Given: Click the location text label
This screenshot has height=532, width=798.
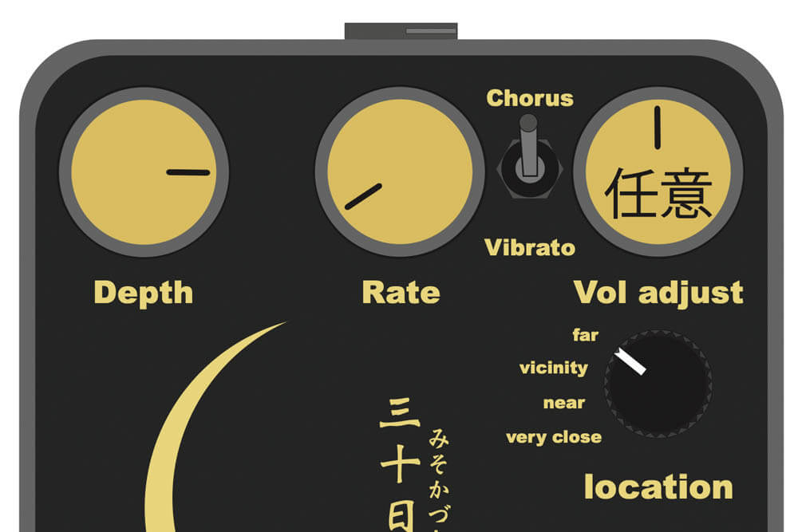Looking at the screenshot, I should coord(658,487).
